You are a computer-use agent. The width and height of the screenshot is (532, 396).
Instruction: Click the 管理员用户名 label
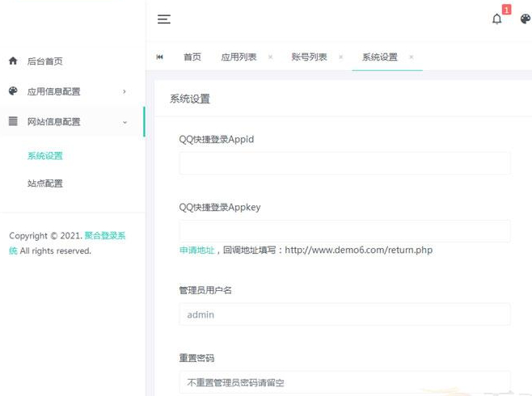(205, 290)
